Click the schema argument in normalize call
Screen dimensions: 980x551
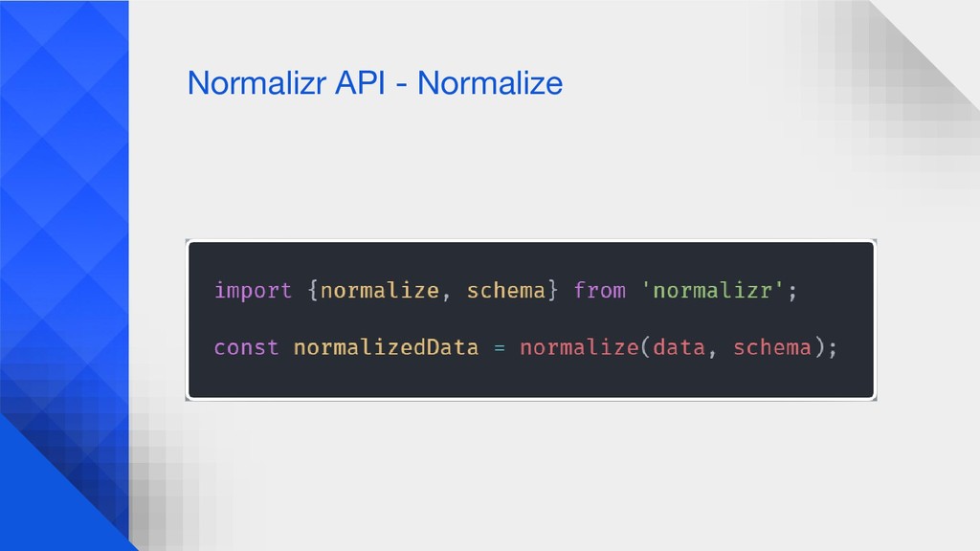(x=772, y=347)
